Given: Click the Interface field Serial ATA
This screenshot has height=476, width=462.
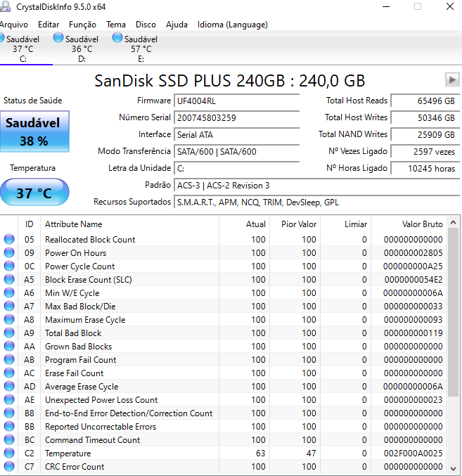Looking at the screenshot, I should pyautogui.click(x=237, y=135).
